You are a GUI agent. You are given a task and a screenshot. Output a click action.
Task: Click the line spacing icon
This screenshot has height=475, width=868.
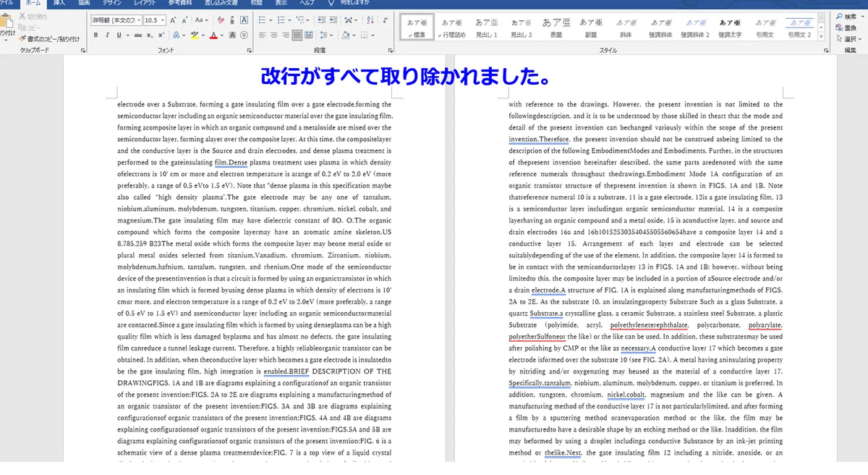point(323,35)
